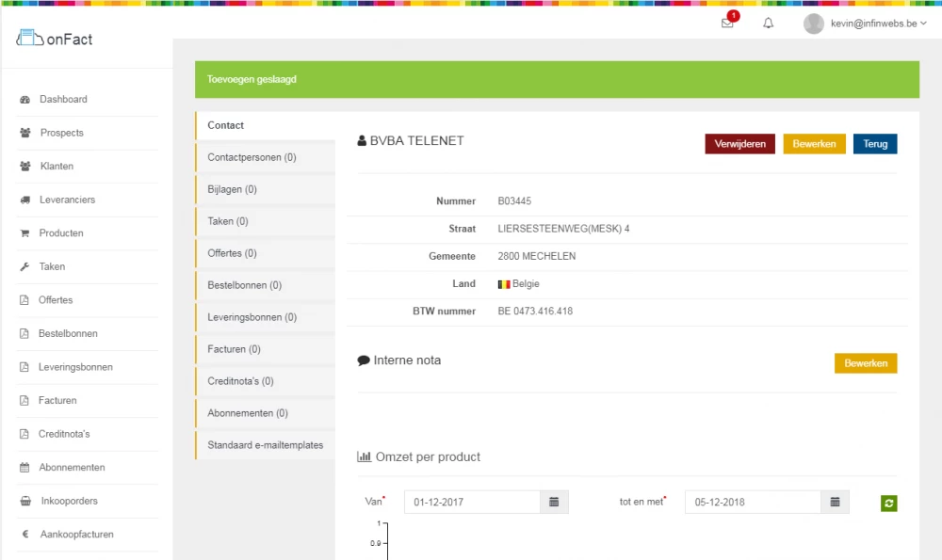Click the Van date input field
This screenshot has width=942, height=560.
click(472, 503)
